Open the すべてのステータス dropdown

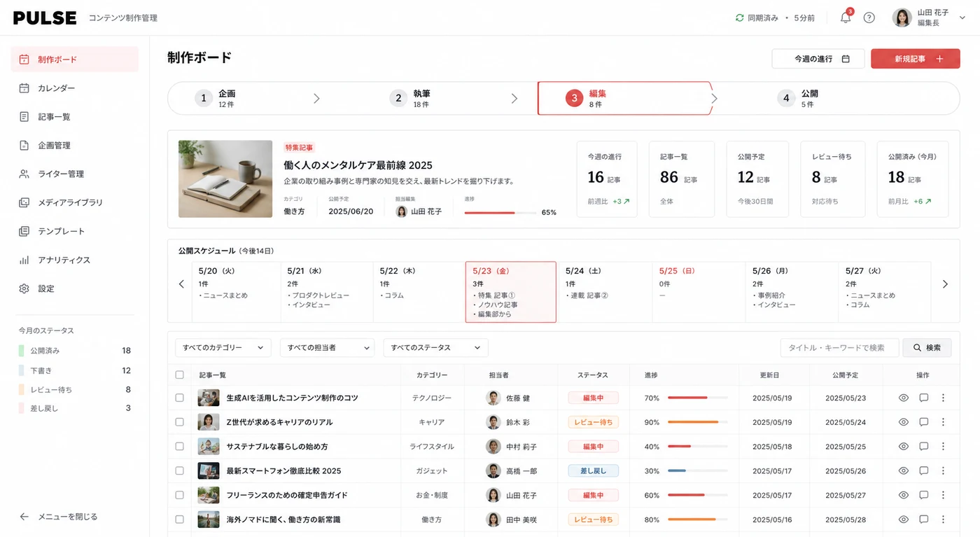coord(435,347)
